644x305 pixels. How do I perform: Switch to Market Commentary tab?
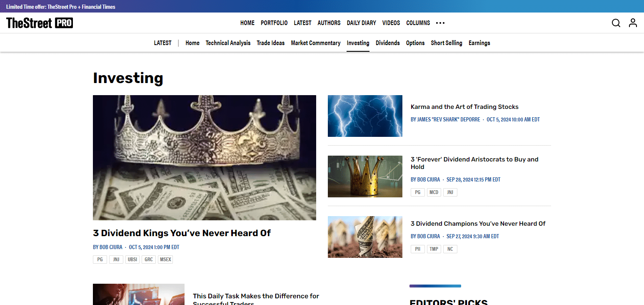tap(316, 43)
